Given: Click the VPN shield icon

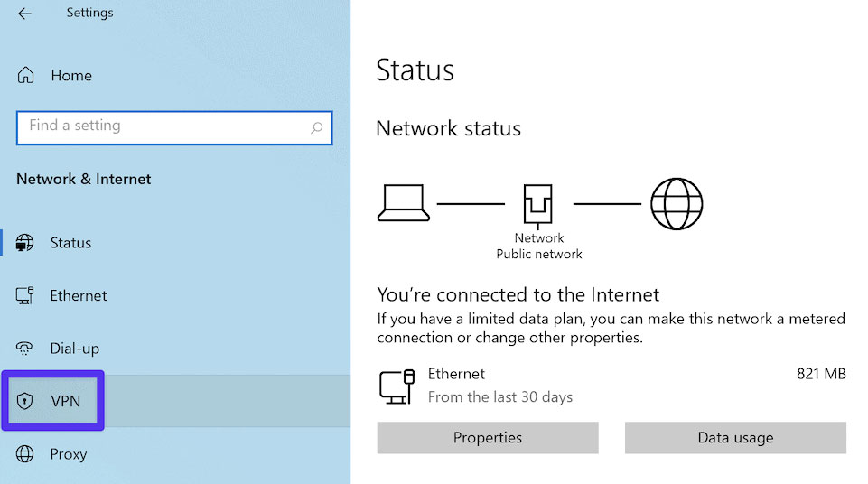Looking at the screenshot, I should pyautogui.click(x=25, y=401).
